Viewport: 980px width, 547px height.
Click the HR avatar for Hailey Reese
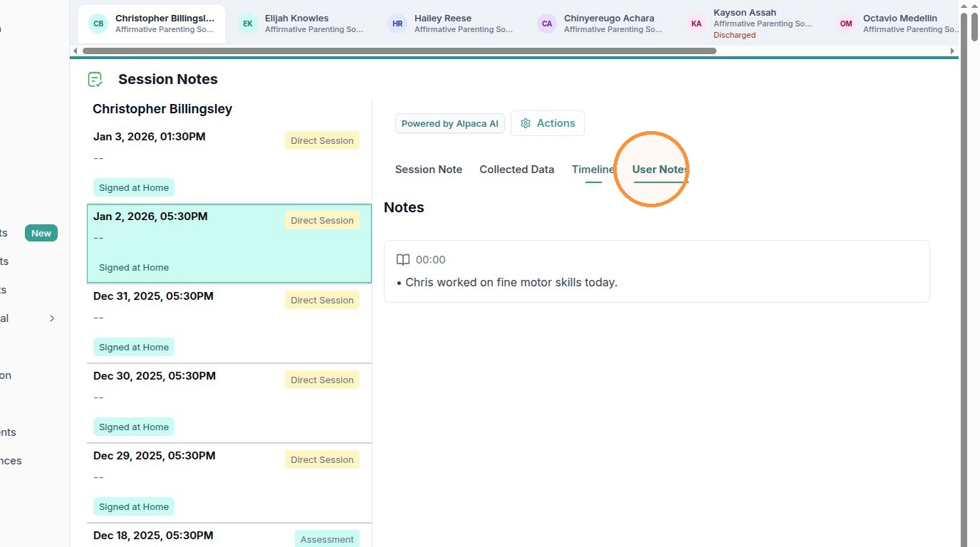point(397,24)
